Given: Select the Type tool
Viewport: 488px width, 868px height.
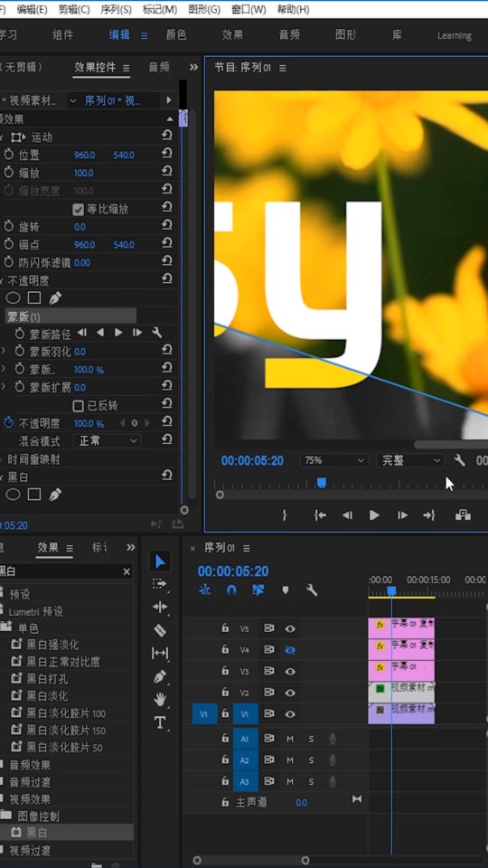Looking at the screenshot, I should pyautogui.click(x=160, y=722).
